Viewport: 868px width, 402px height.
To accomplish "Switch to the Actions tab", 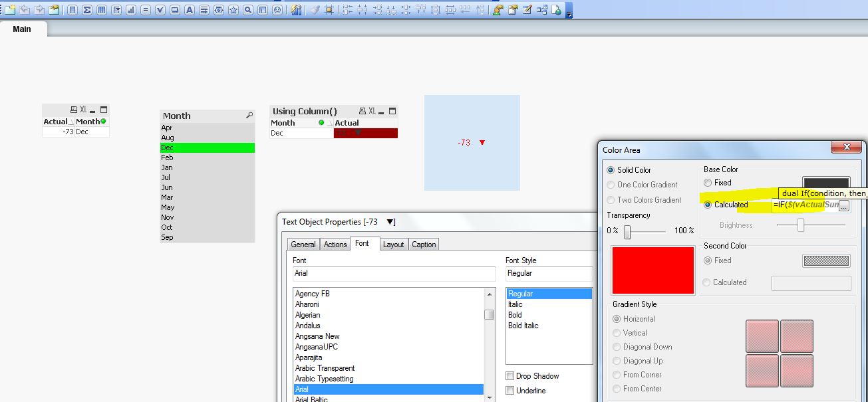I will pyautogui.click(x=335, y=245).
